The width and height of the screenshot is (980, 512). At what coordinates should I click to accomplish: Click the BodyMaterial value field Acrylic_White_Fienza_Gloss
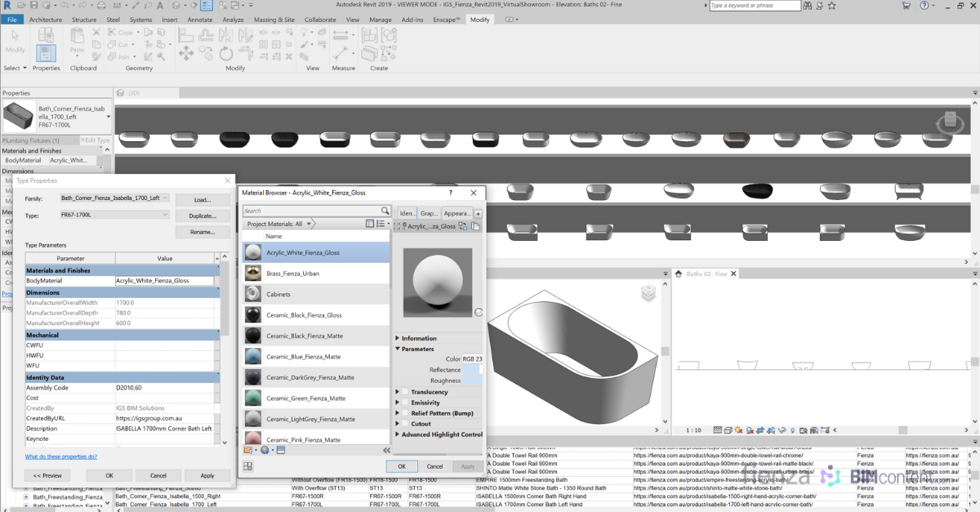pyautogui.click(x=164, y=280)
